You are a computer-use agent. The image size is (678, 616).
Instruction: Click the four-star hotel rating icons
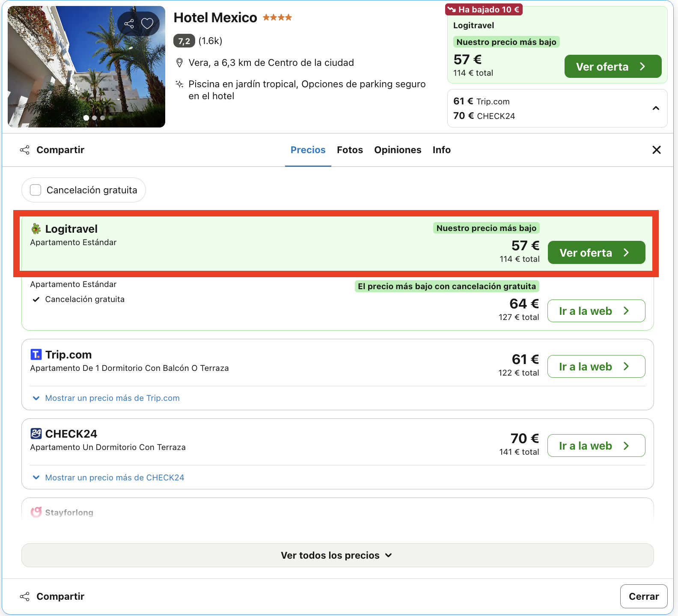pyautogui.click(x=277, y=18)
